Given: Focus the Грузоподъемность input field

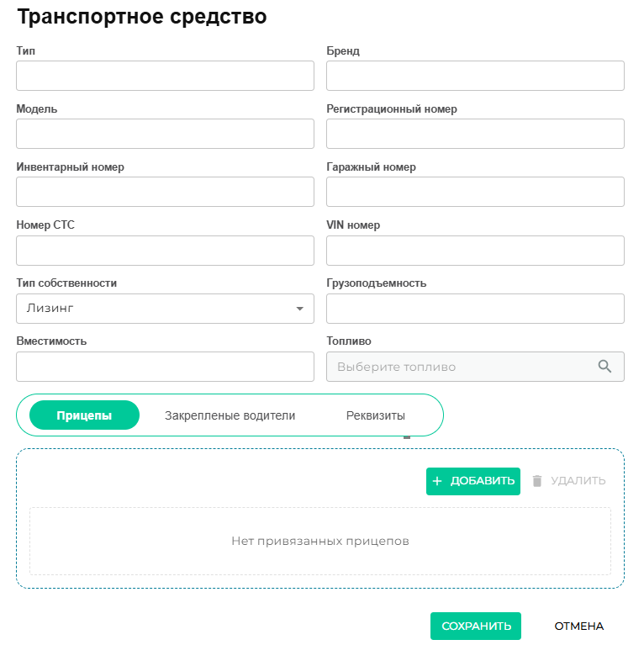Looking at the screenshot, I should (x=475, y=309).
